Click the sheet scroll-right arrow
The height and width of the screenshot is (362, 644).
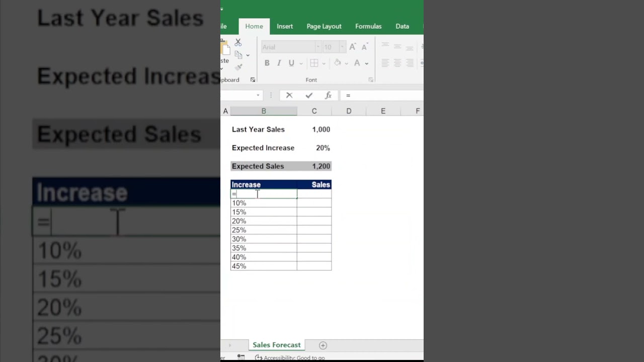230,345
